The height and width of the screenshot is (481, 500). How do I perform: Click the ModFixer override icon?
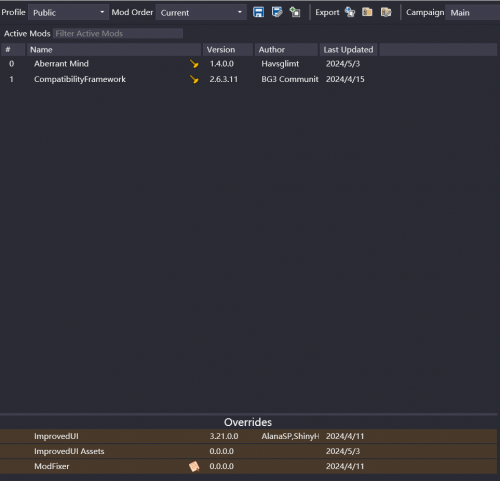pos(194,466)
